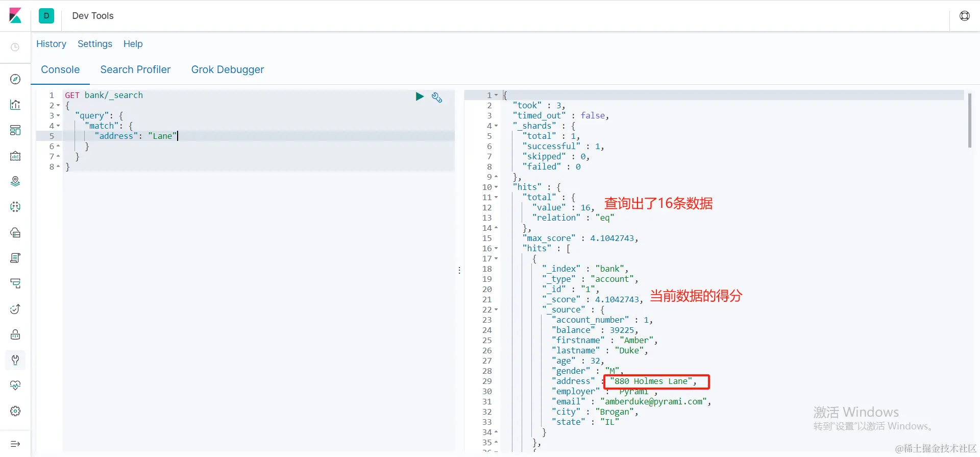This screenshot has width=980, height=457.
Task: Open the help menu icon in header
Action: [x=965, y=16]
